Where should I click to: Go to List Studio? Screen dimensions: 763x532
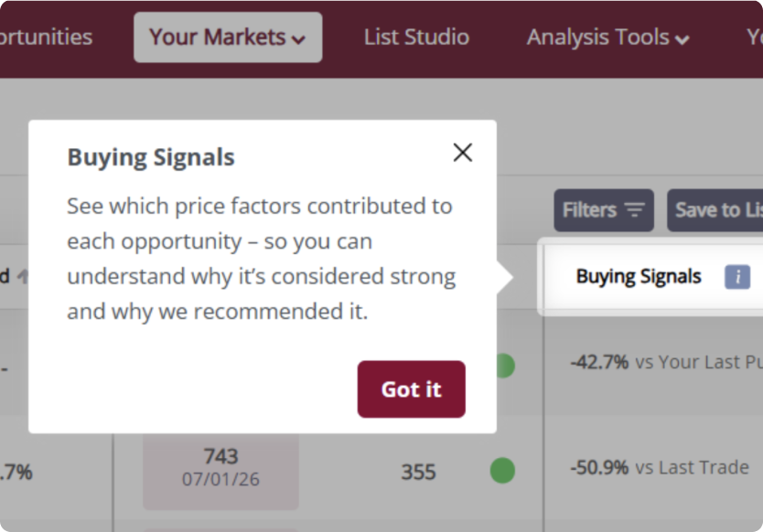click(x=416, y=37)
